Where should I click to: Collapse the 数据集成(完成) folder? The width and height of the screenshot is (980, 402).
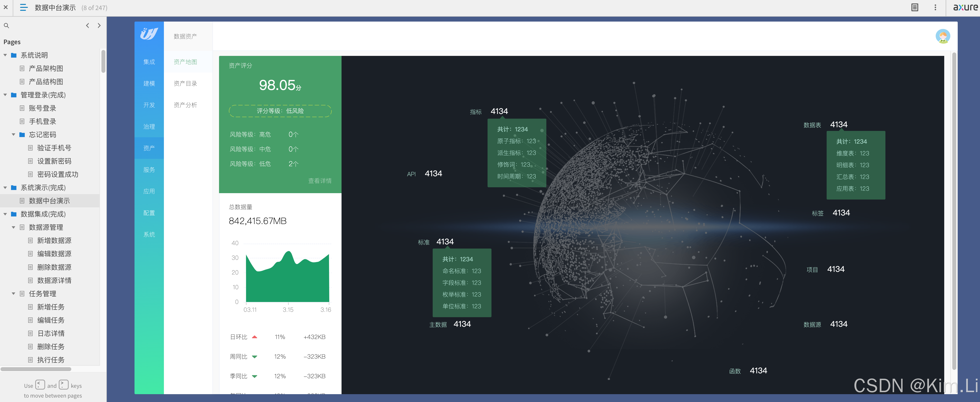tap(5, 214)
